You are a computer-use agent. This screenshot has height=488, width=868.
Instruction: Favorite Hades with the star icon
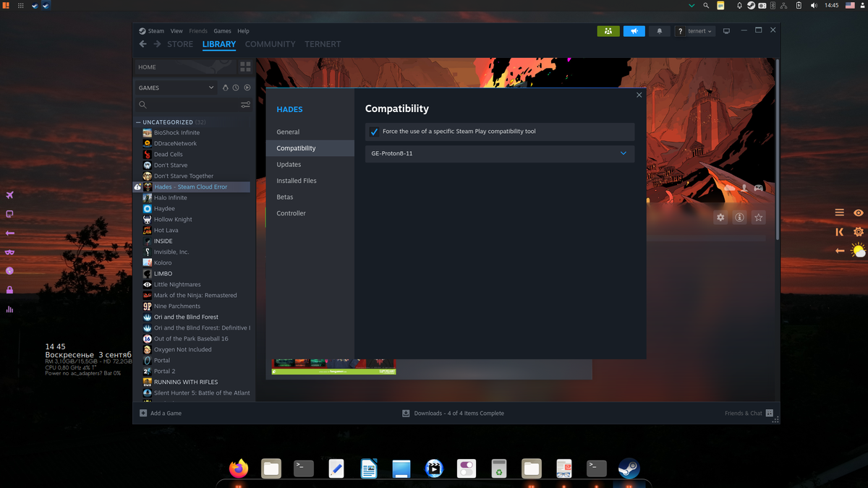(x=758, y=217)
